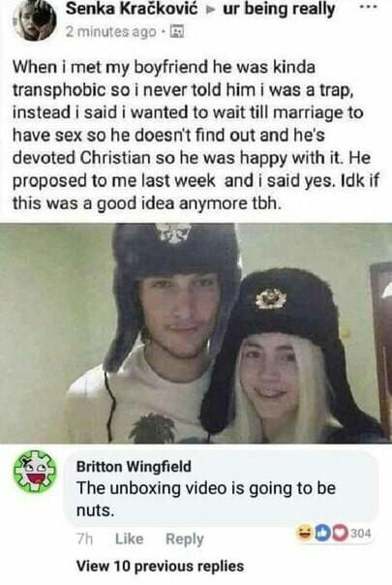The image size is (392, 585).
Task: Open Senka Kračković's profile name link
Action: (x=132, y=10)
